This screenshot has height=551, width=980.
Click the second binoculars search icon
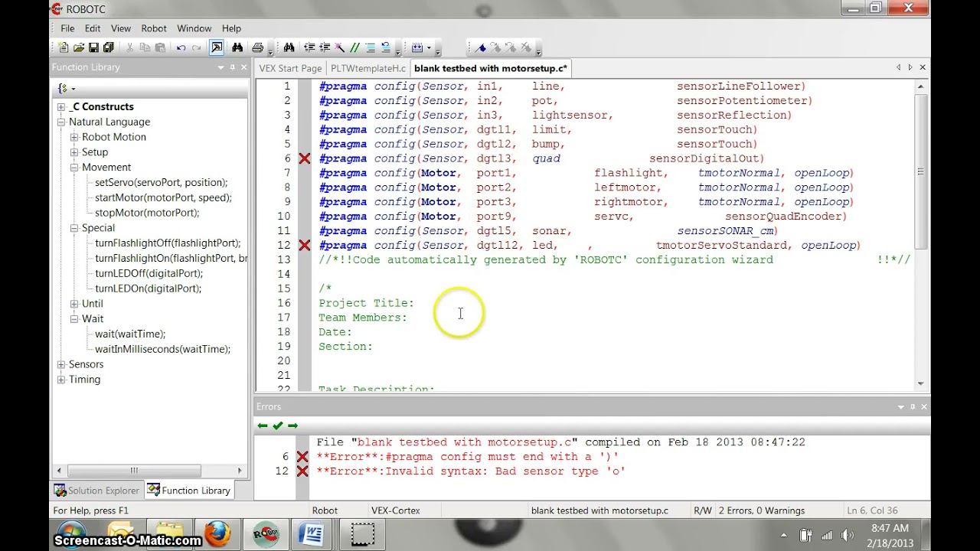[289, 47]
